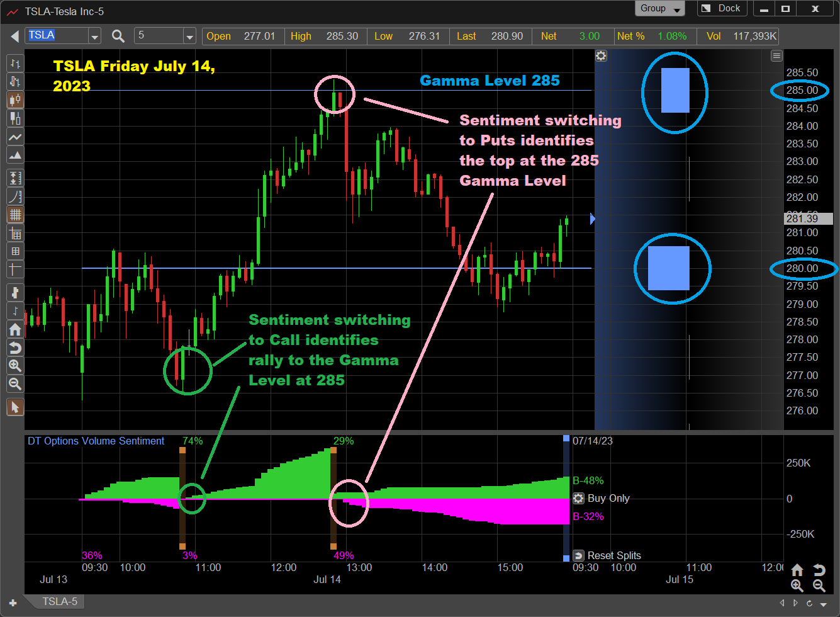Image resolution: width=840 pixels, height=617 pixels.
Task: Click the zoom-in magnifier in the left toolbar
Action: tap(15, 366)
